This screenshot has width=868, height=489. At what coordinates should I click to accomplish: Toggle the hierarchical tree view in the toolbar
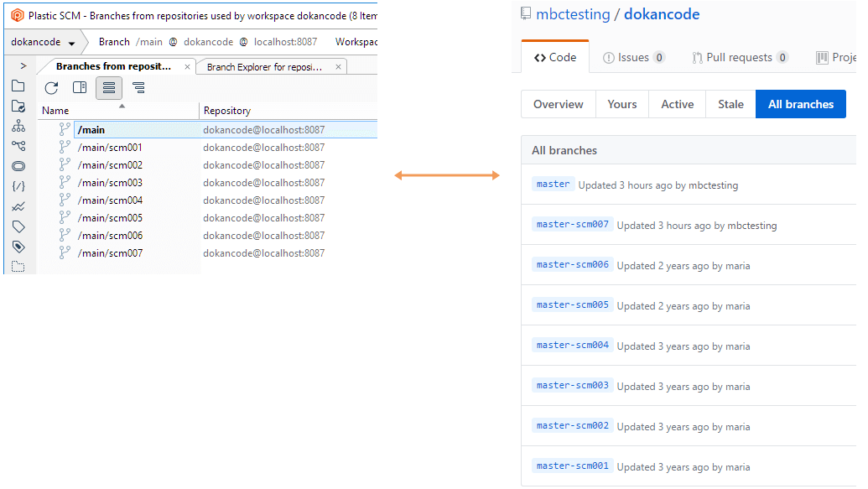(x=139, y=87)
